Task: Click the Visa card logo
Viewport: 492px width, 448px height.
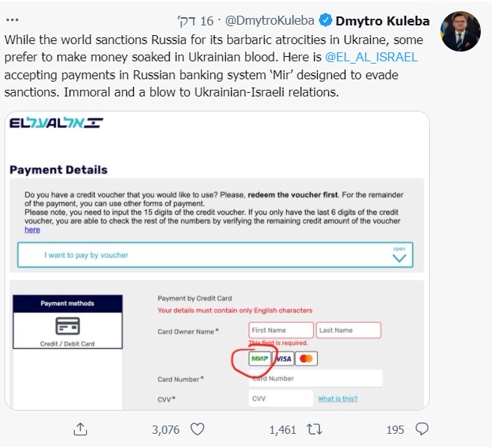Action: coord(283,359)
